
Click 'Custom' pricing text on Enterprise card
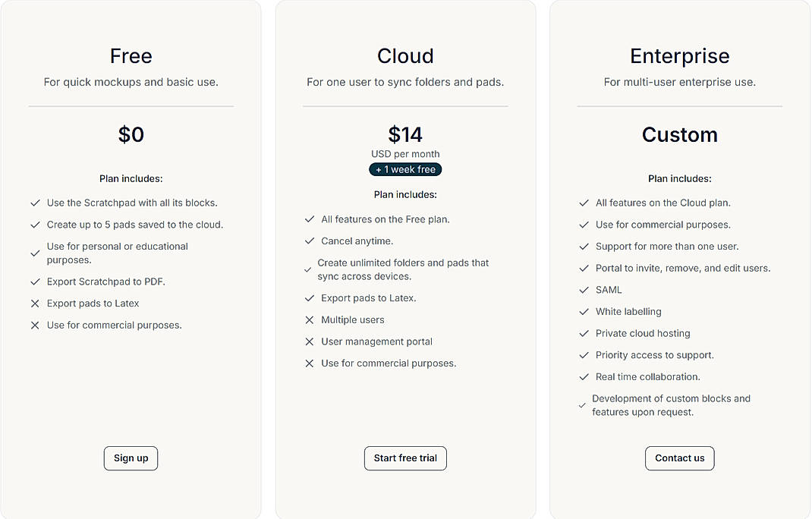(679, 134)
